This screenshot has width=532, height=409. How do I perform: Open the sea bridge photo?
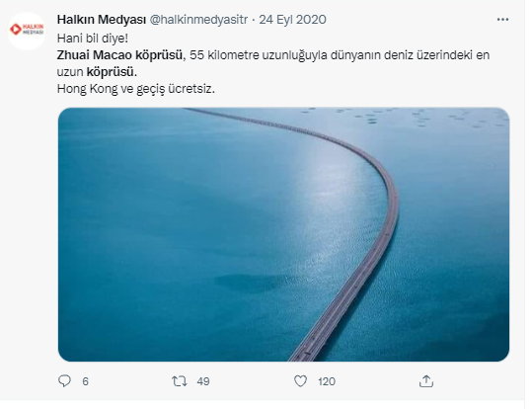[x=283, y=234]
